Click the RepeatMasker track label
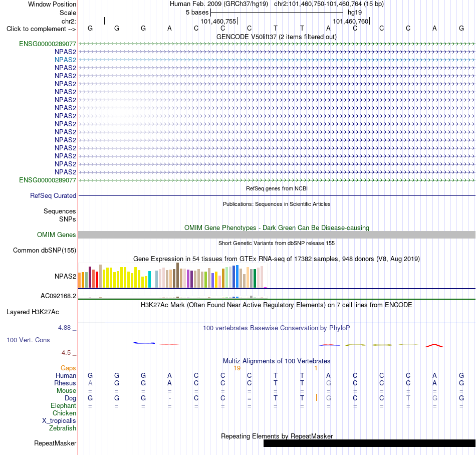Screen dimensions: 476x455 55,443
